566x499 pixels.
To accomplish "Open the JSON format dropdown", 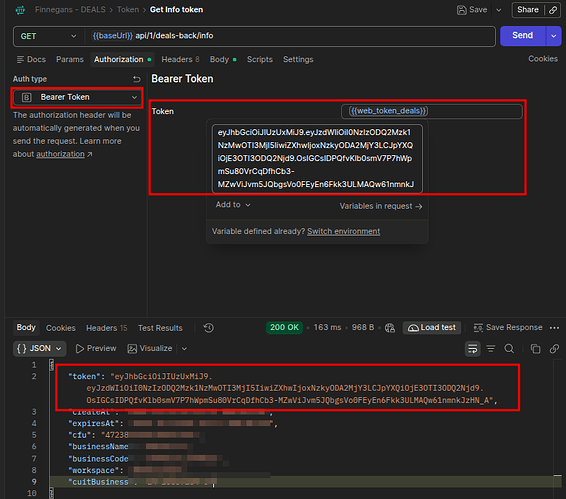I will (39, 348).
